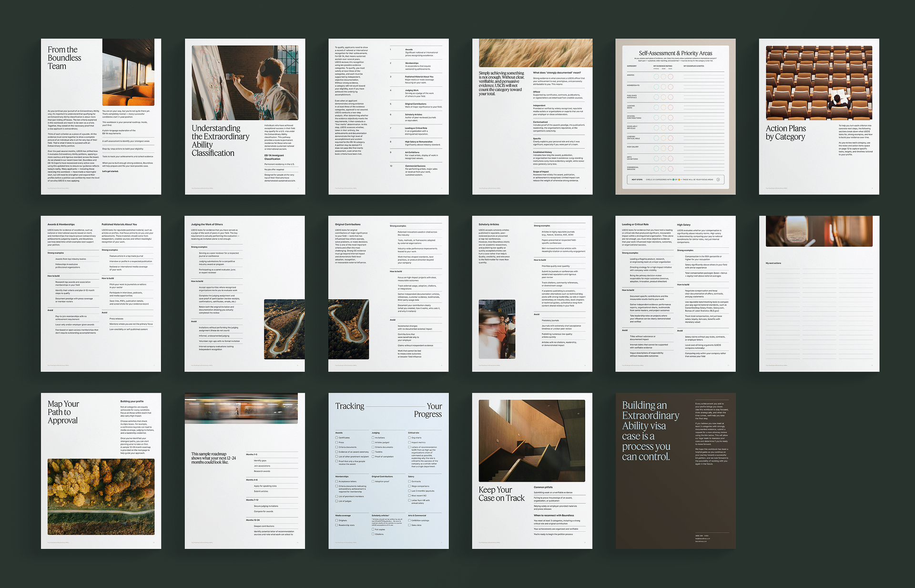This screenshot has height=588, width=915.
Task: Tick the Contracts checkbox under Salary
Action: (x=409, y=481)
